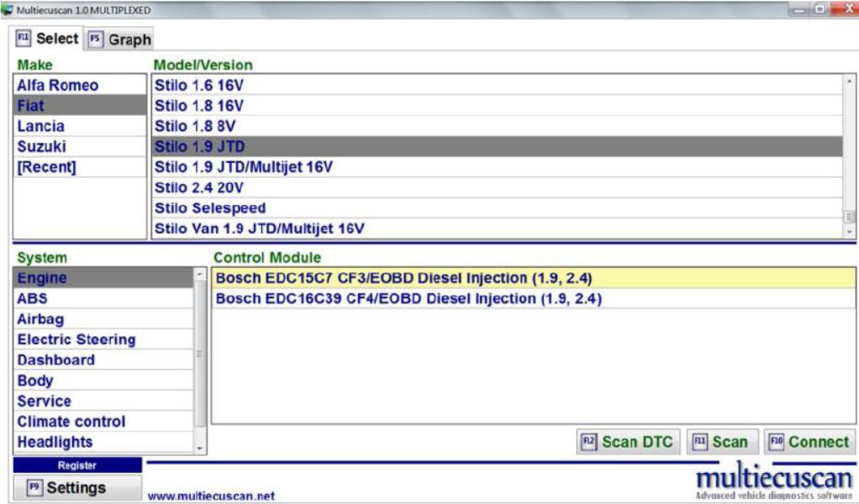Select Engine system

pyautogui.click(x=103, y=278)
